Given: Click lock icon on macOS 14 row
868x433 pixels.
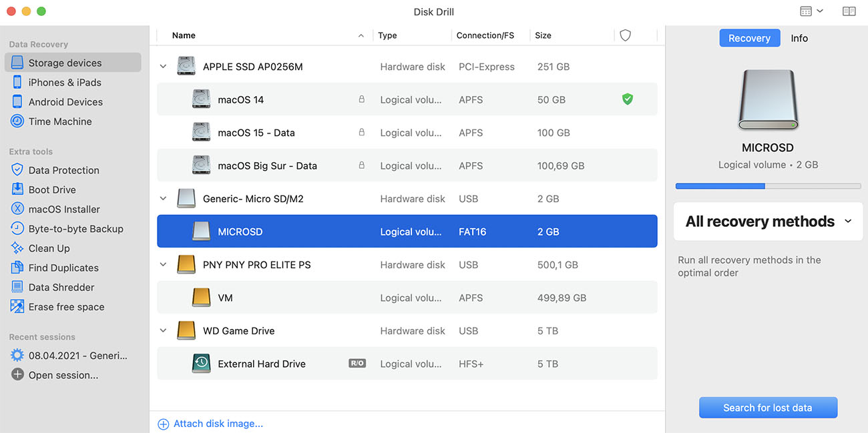Looking at the screenshot, I should click(x=361, y=99).
